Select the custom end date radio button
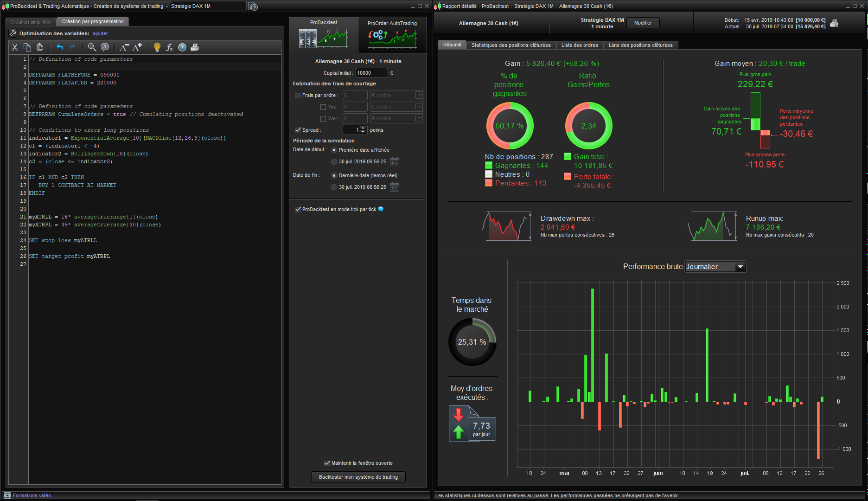868x501 pixels. point(334,187)
